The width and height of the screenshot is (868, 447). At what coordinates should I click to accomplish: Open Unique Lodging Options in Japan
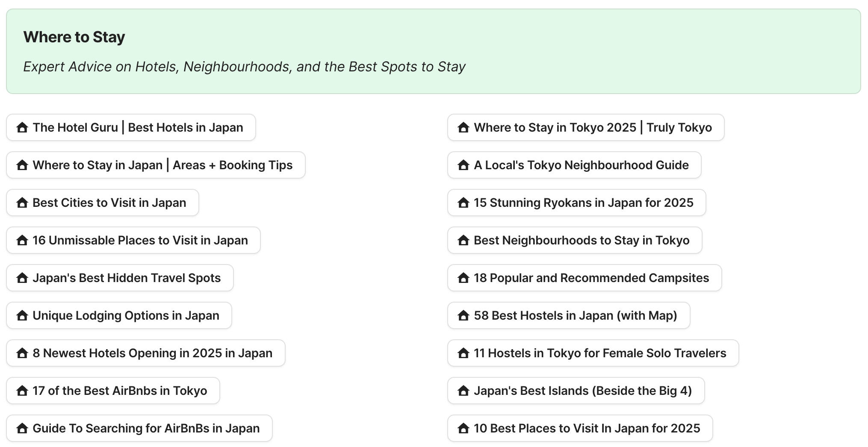[118, 315]
